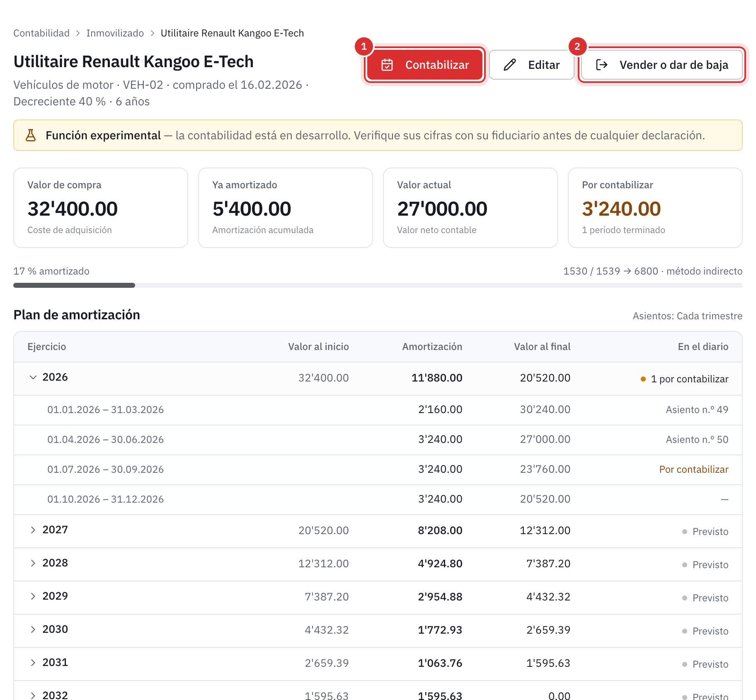Screen dimensions: 756x700
Task: Click Por contabilizar for the July–September period
Action: pyautogui.click(x=694, y=469)
